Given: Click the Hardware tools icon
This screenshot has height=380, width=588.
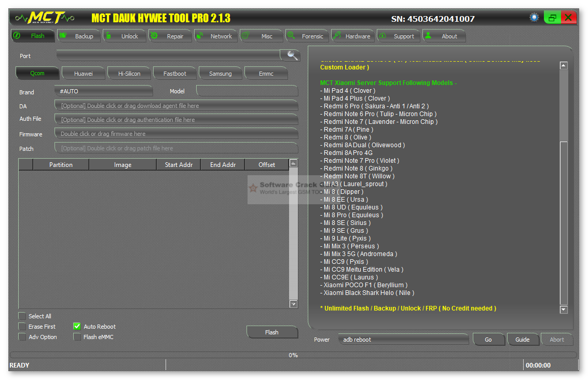Looking at the screenshot, I should point(337,36).
